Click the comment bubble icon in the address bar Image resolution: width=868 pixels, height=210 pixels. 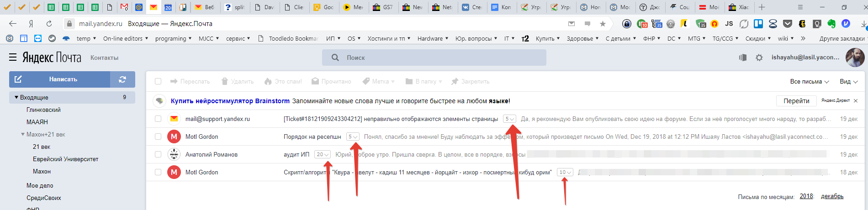587,24
